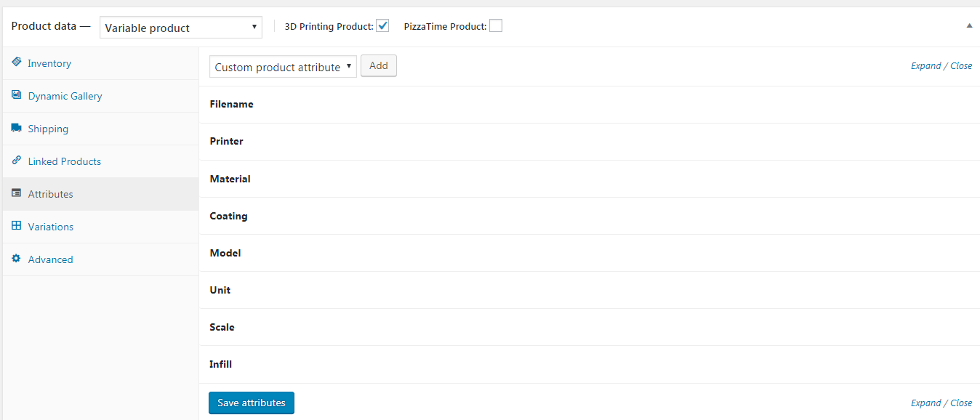
Task: Expand the Filename attribute row
Action: tap(590, 105)
